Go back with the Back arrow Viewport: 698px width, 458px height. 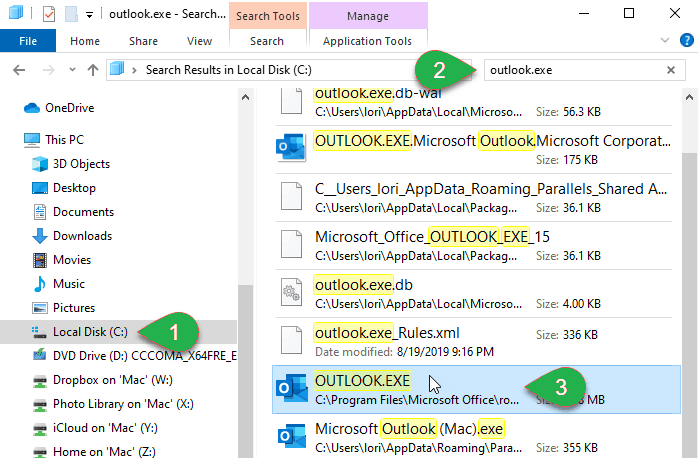(19, 70)
